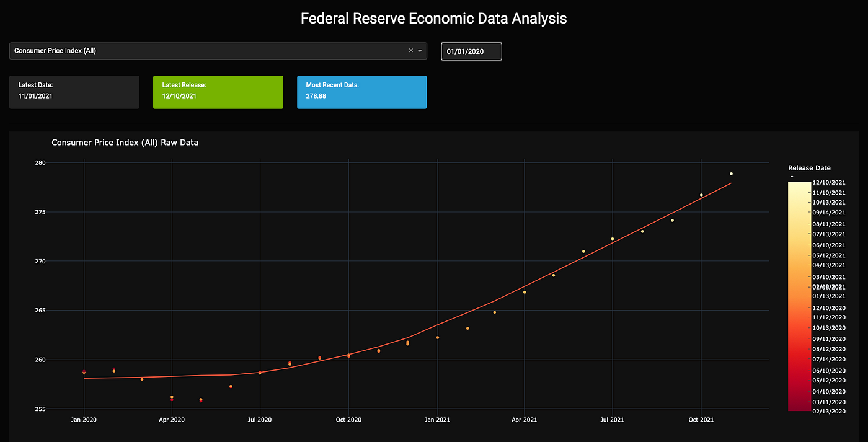868x442 pixels.
Task: Select the Jan 2021 x-axis label
Action: click(437, 420)
